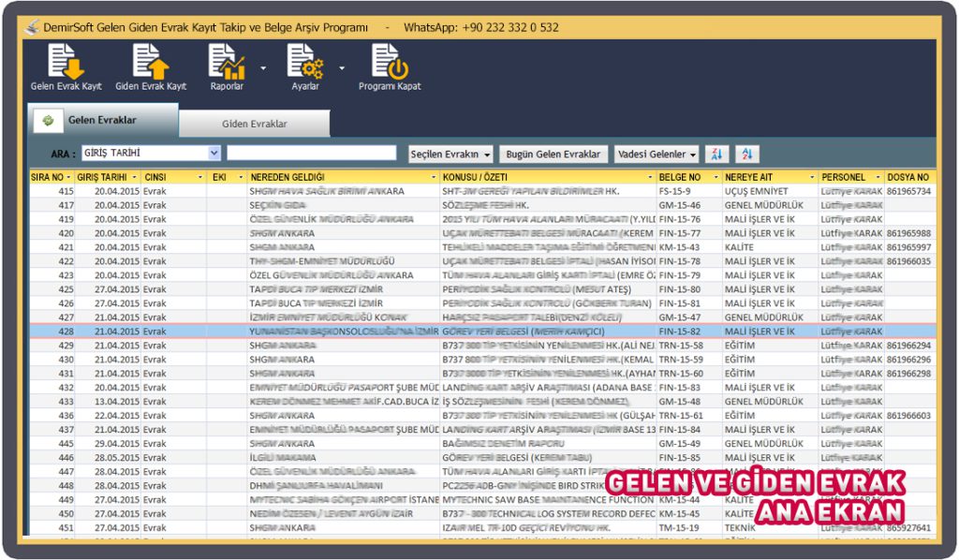Viewport: 959px width, 560px height.
Task: Expand the arrow next to Ayarlar
Action: point(340,66)
